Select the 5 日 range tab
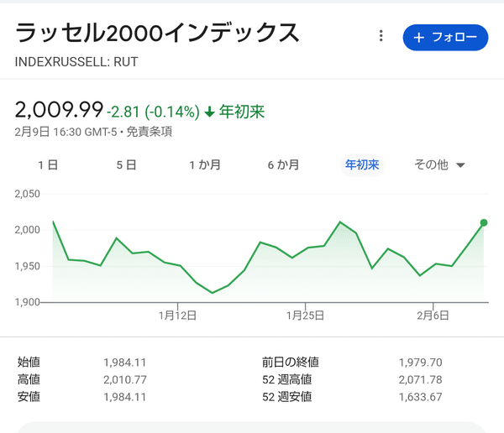504x433 pixels. (x=126, y=165)
